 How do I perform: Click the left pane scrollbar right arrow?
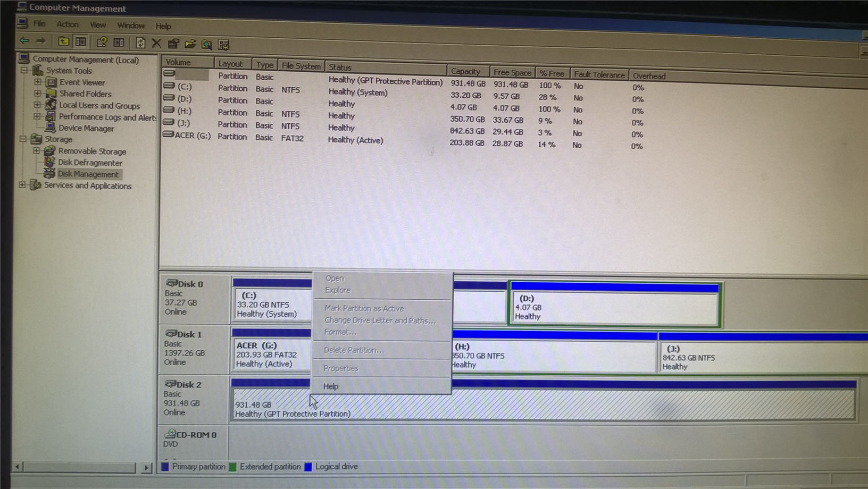pyautogui.click(x=146, y=468)
